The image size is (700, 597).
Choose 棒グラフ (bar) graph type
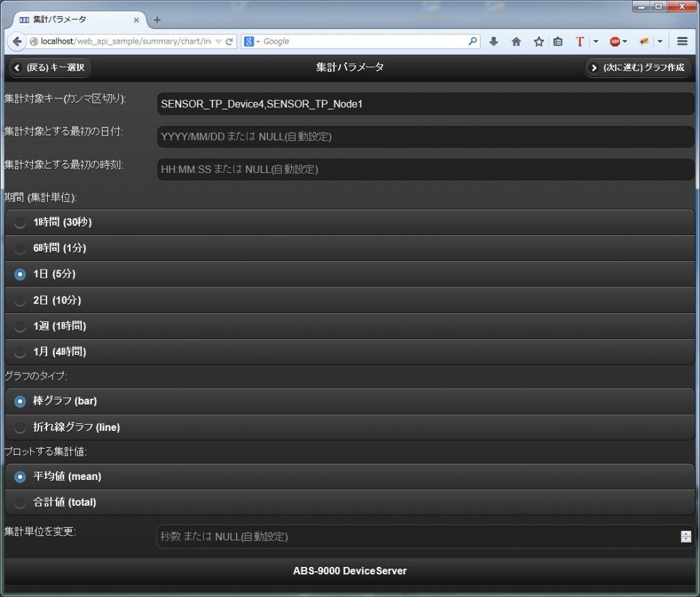pos(349,401)
